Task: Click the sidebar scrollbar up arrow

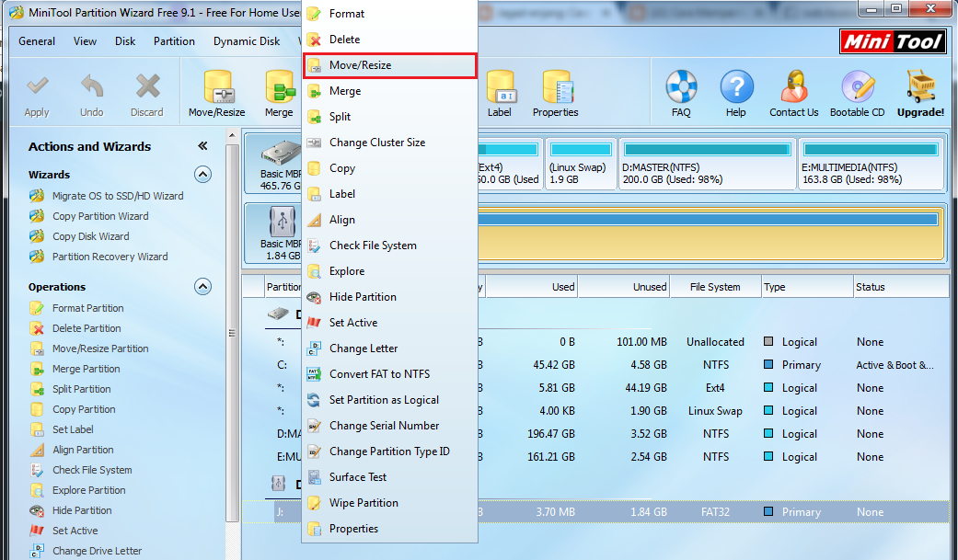Action: pos(232,135)
